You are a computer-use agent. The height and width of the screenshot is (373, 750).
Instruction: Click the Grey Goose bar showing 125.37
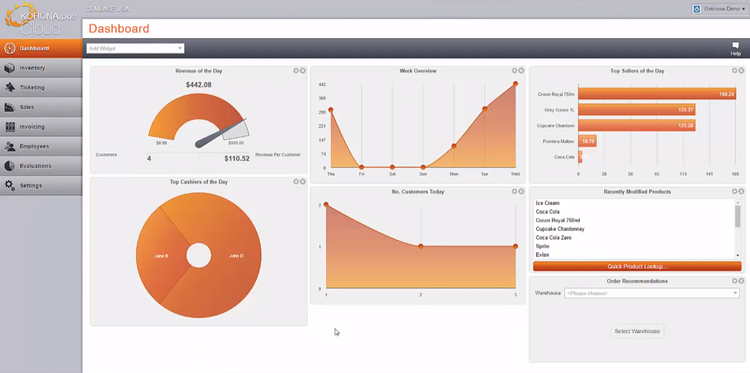(x=637, y=110)
